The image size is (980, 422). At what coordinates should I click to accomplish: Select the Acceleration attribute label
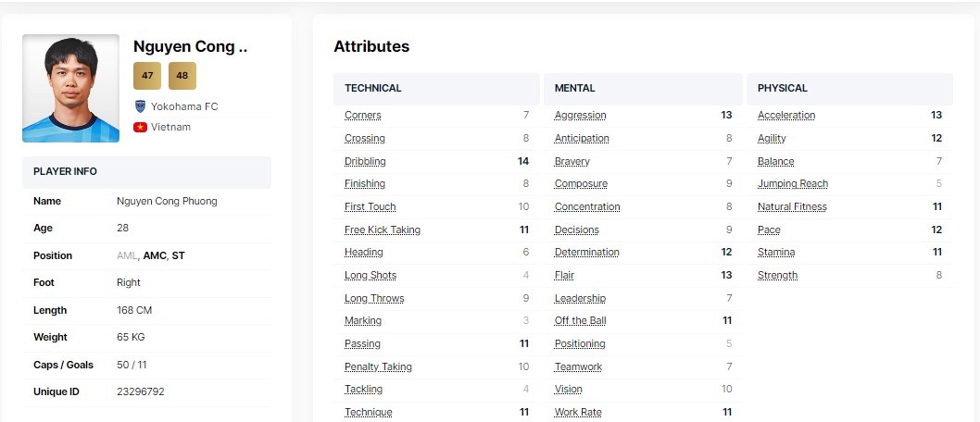click(x=786, y=115)
